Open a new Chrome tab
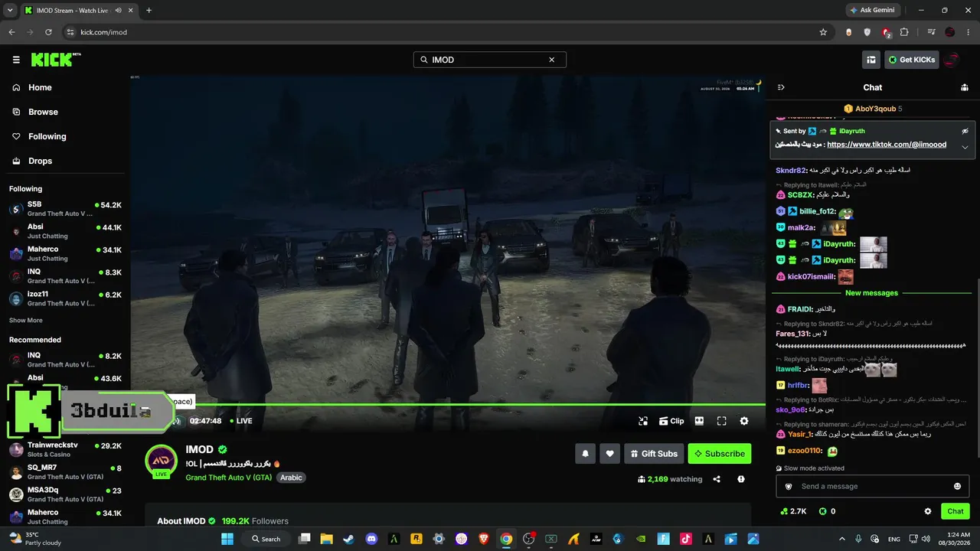This screenshot has height=551, width=980. (x=149, y=10)
